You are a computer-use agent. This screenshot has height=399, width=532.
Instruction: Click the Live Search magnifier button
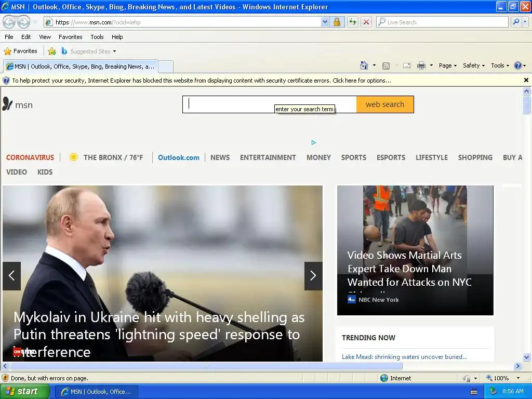coord(516,22)
